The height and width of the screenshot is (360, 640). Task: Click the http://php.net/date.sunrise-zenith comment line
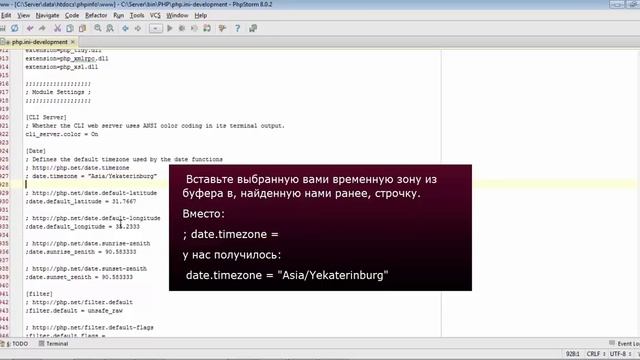click(x=88, y=244)
